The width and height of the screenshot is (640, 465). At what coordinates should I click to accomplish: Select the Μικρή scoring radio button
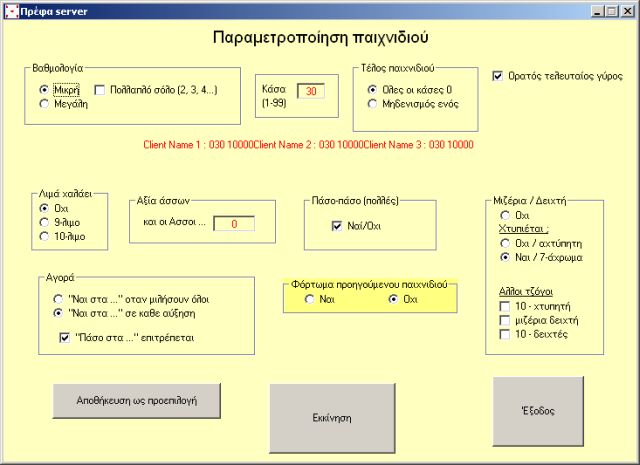pyautogui.click(x=44, y=89)
